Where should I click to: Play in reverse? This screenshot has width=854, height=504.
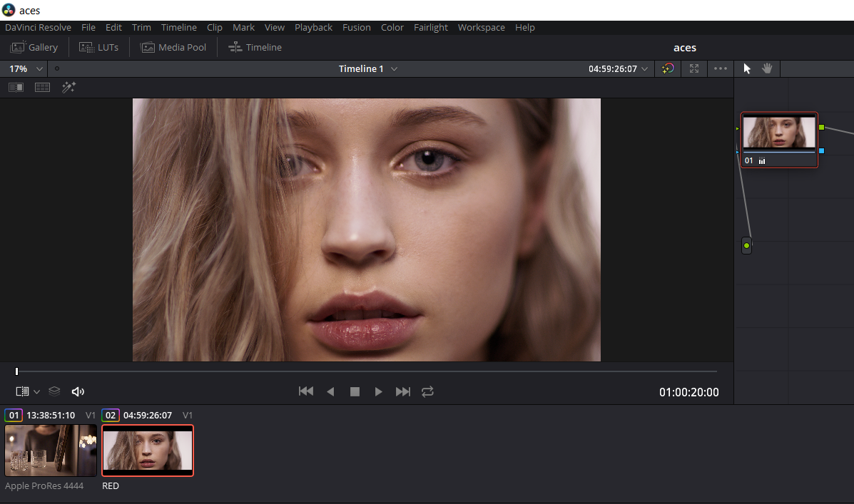coord(330,391)
